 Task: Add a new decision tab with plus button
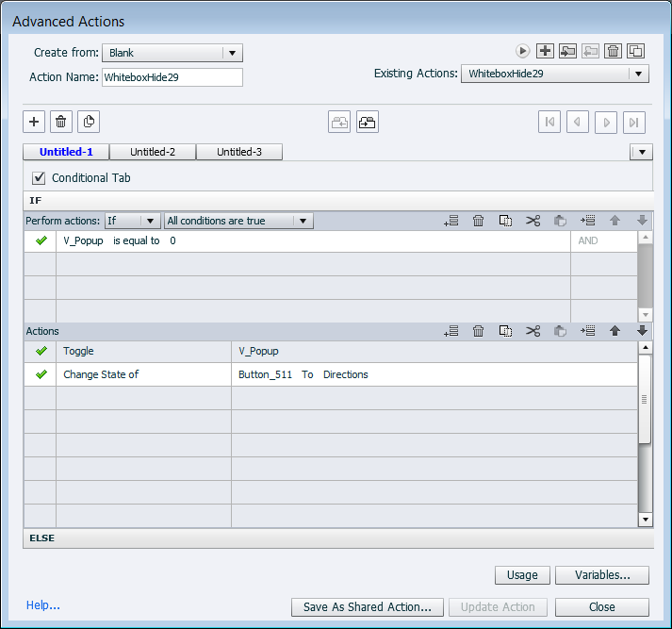tap(34, 121)
